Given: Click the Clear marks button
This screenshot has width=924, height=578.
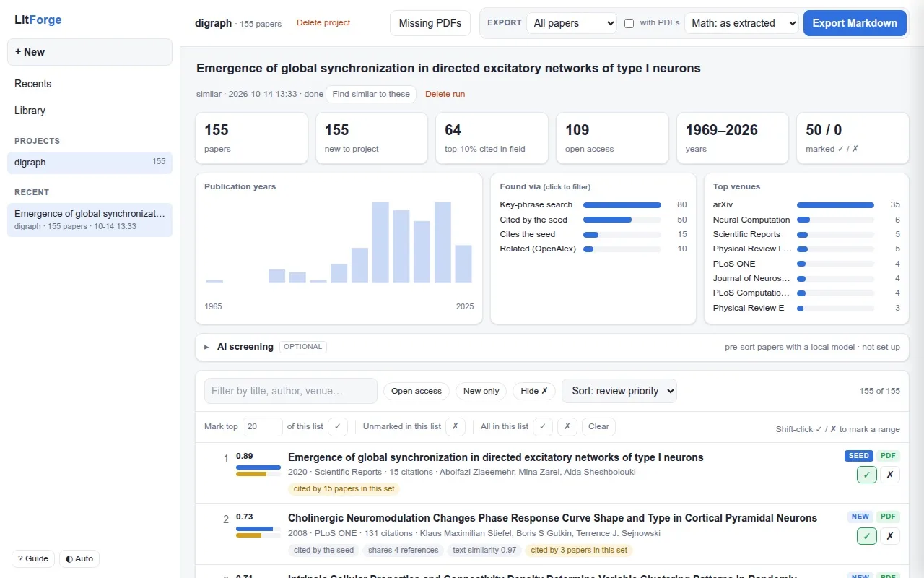Looking at the screenshot, I should [598, 426].
